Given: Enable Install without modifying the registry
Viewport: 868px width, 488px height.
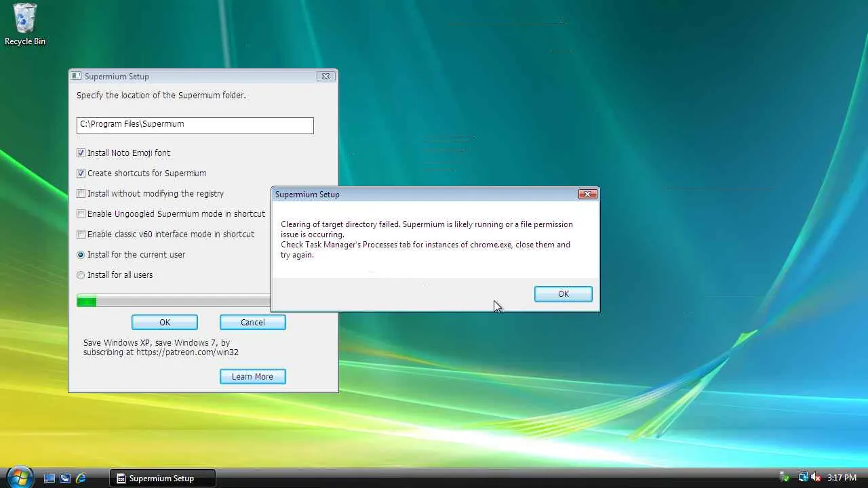Looking at the screenshot, I should pos(81,194).
